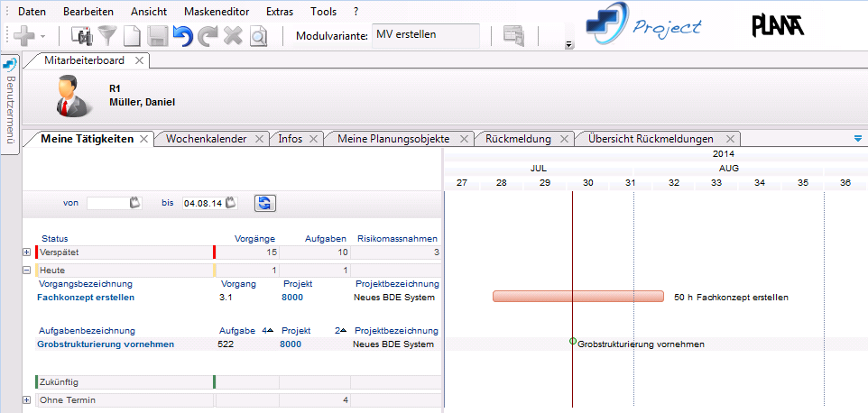Image resolution: width=868 pixels, height=413 pixels.
Task: Open project 8000 link in Fachkonzept row
Action: tap(292, 298)
